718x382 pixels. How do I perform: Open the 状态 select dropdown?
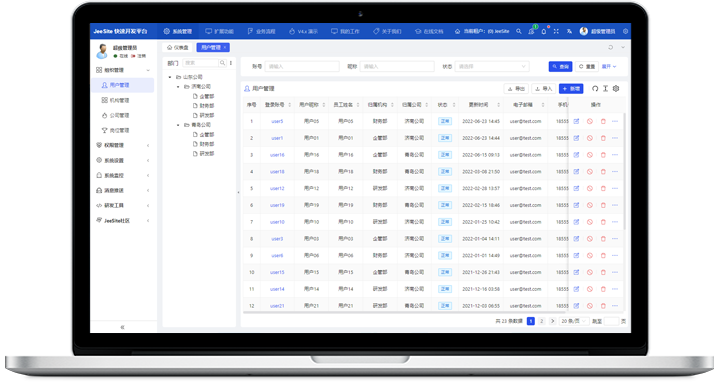click(492, 66)
